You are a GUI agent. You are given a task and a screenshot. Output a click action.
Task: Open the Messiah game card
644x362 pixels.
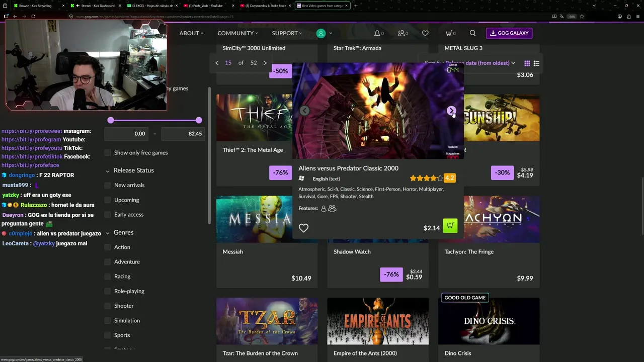267,242
